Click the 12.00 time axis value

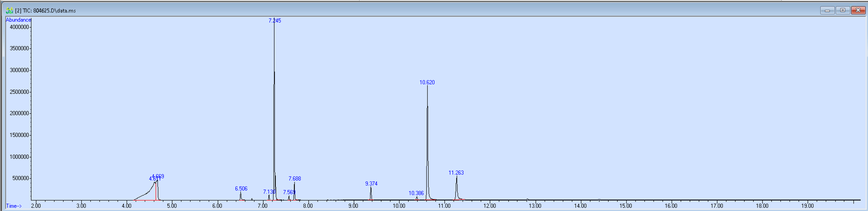coord(490,206)
